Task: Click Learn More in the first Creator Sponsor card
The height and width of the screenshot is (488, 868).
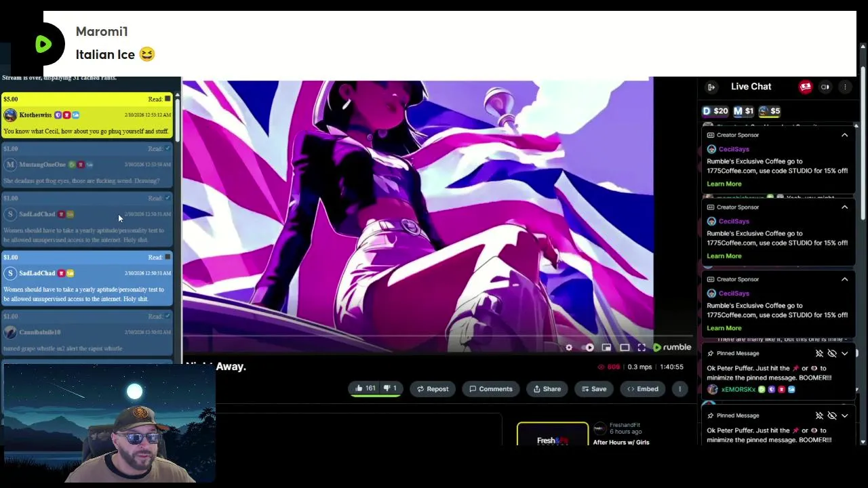Action: tap(724, 184)
